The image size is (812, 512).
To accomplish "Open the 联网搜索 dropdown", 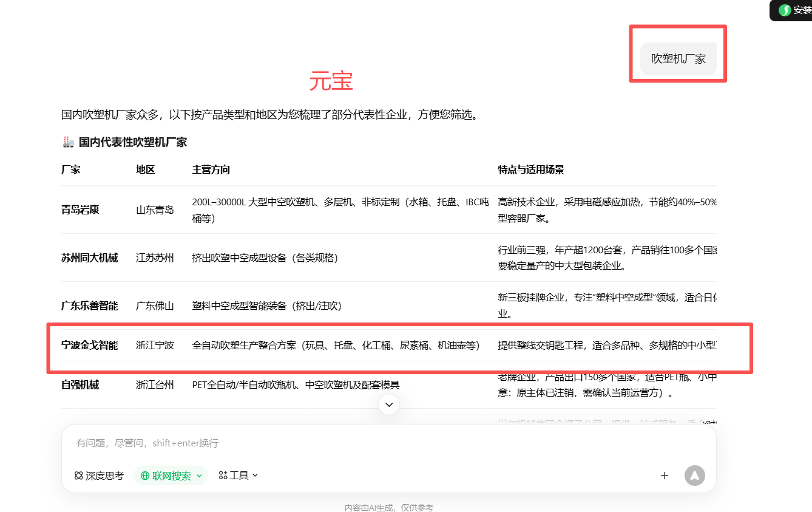I will click(x=171, y=476).
